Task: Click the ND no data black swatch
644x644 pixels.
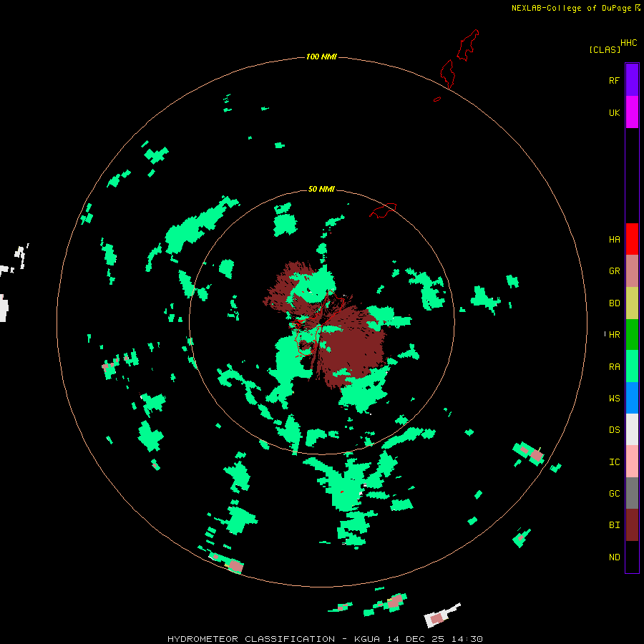Action: pos(632,557)
